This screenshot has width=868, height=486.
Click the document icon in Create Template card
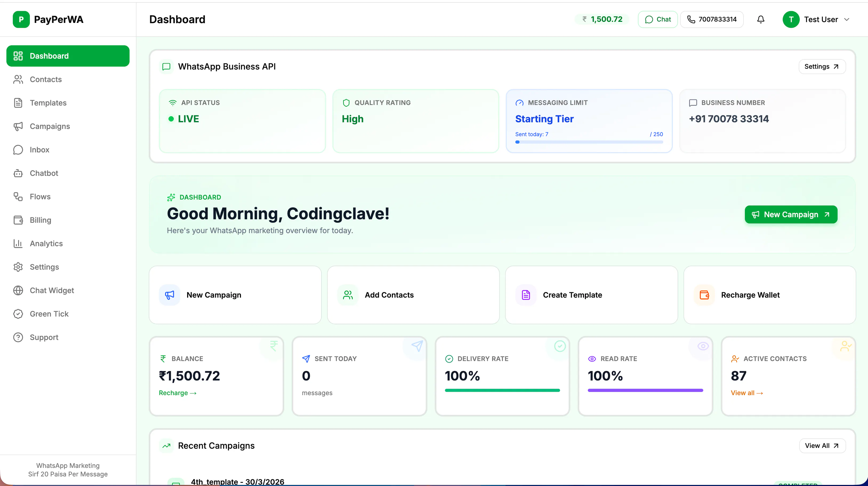526,295
